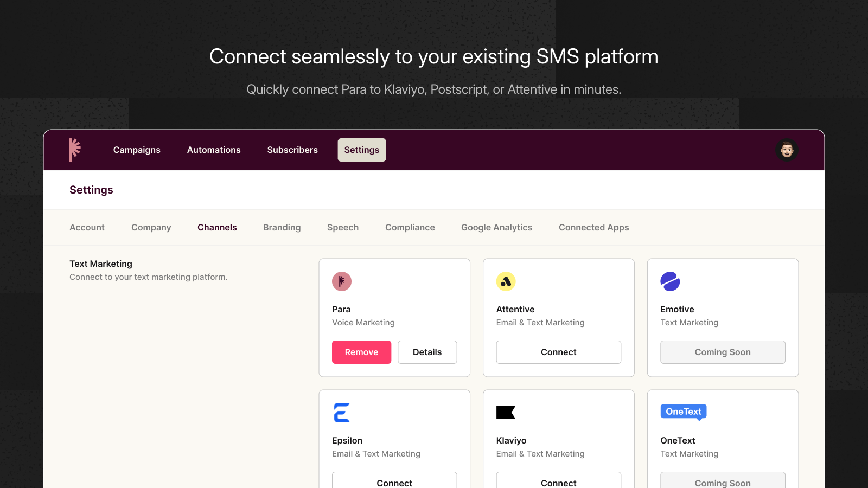Switch to the Branding tab
The width and height of the screenshot is (868, 488).
pos(282,228)
